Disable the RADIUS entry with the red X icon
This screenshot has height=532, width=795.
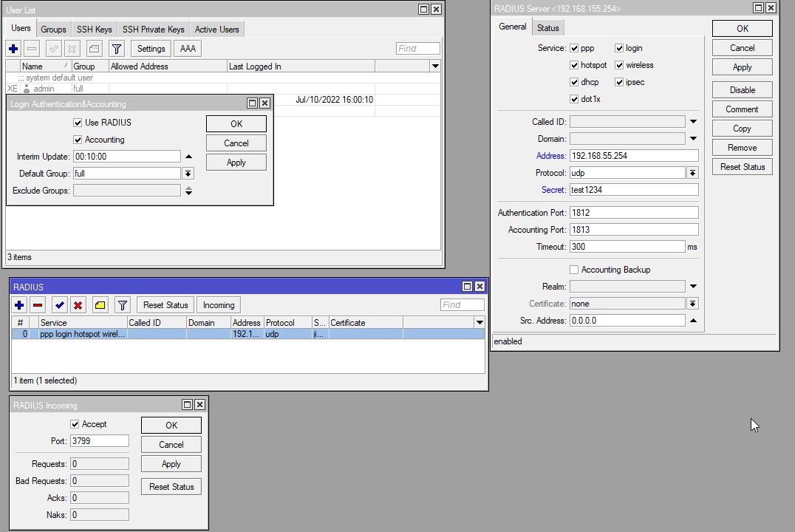point(78,305)
